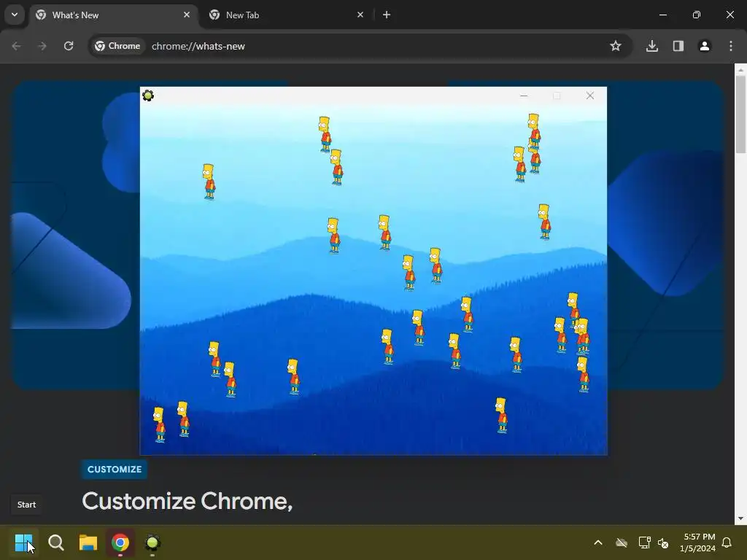The image size is (747, 560).
Task: Open the Chrome profile icon
Action: [x=705, y=46]
